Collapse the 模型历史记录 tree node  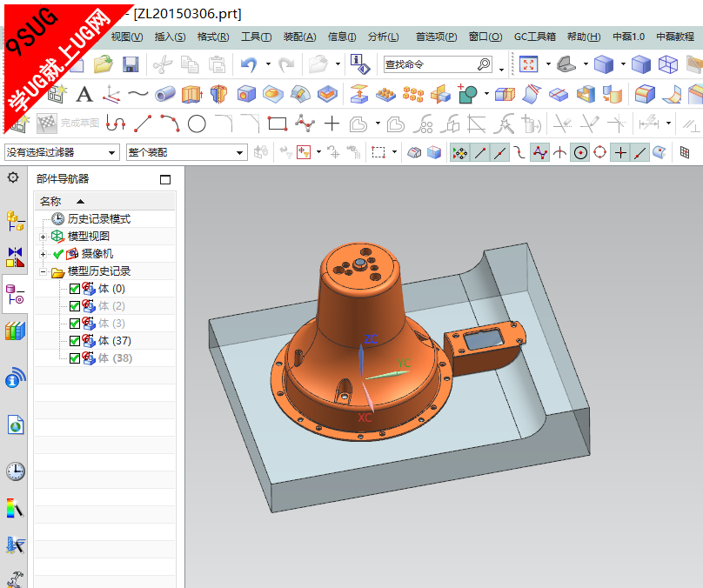[43, 271]
